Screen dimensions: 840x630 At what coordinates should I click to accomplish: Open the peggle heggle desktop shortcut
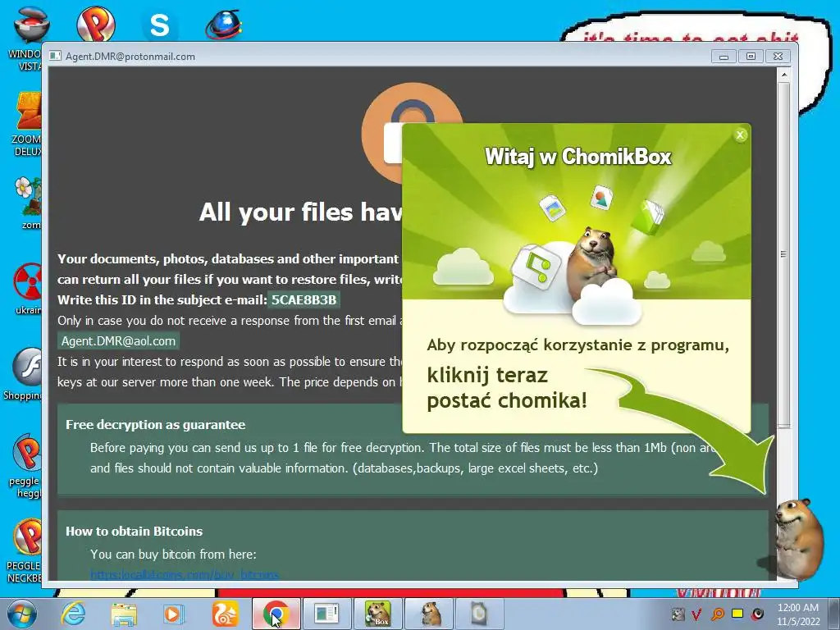tap(27, 466)
